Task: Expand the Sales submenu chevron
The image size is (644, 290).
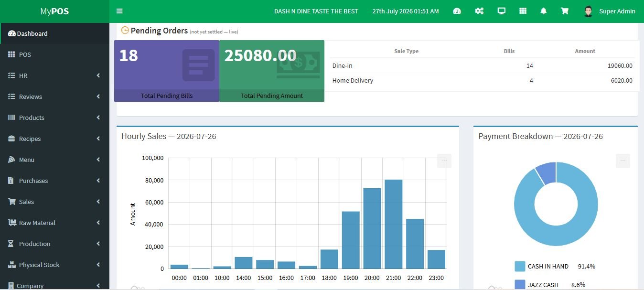Action: click(x=98, y=202)
